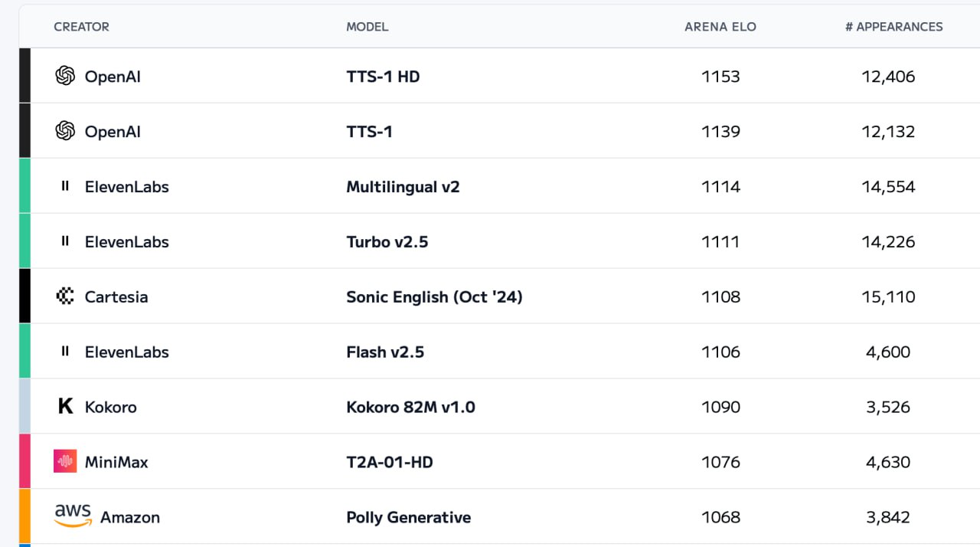Screen dimensions: 980x547
Task: Open the TTS-1 HD model link
Action: (383, 77)
